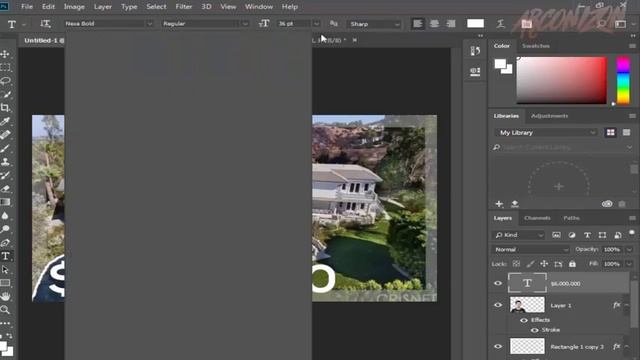Open the Edit Toolbar three-dots button
The height and width of the screenshot is (360, 640).
click(x=5, y=323)
